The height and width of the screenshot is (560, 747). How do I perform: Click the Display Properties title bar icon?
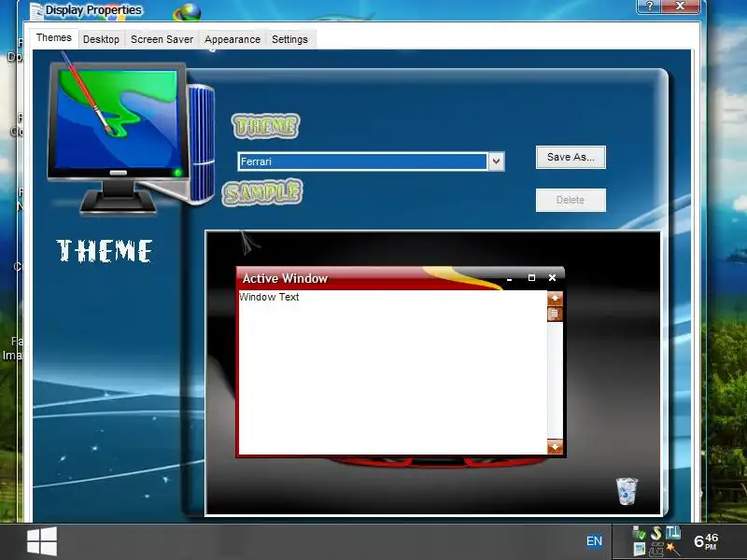(36, 11)
